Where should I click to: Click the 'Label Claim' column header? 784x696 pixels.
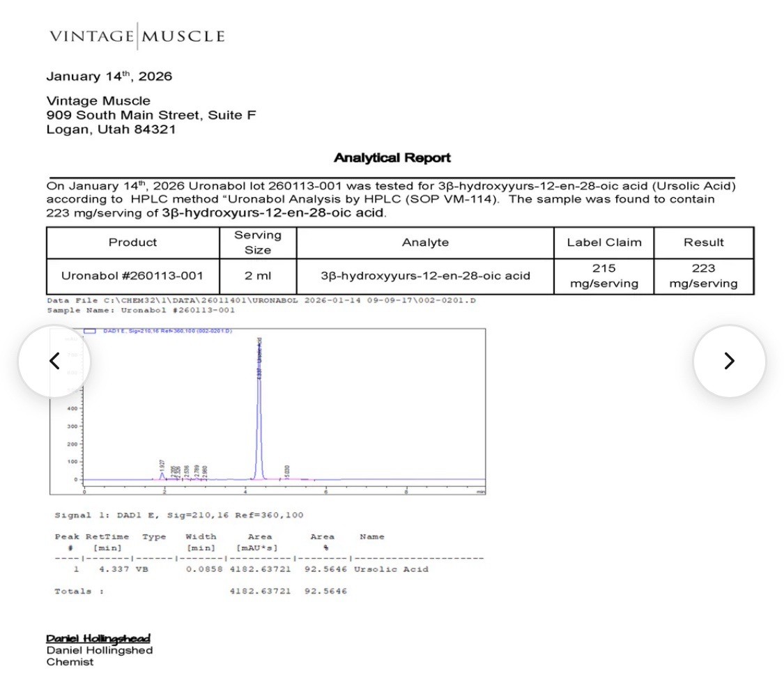(604, 242)
